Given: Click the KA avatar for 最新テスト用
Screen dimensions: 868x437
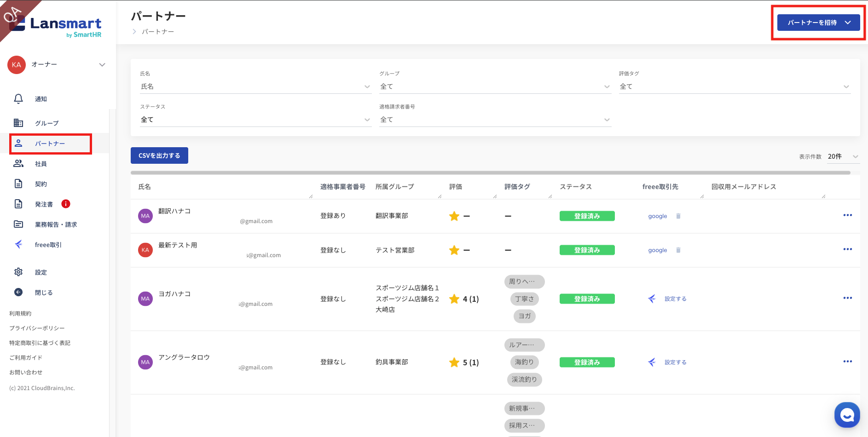Looking at the screenshot, I should pyautogui.click(x=145, y=250).
